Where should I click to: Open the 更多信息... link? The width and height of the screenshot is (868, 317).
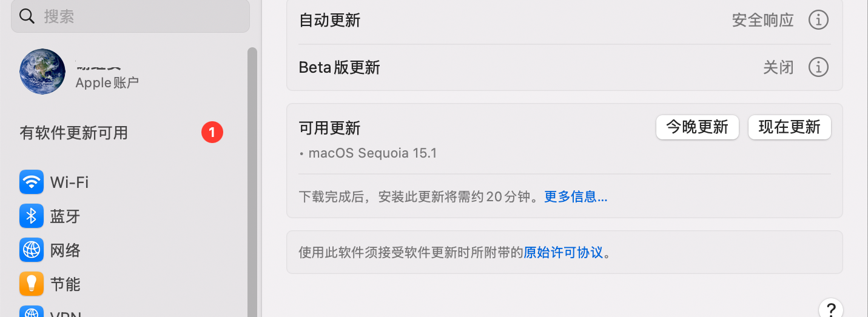[x=576, y=197]
